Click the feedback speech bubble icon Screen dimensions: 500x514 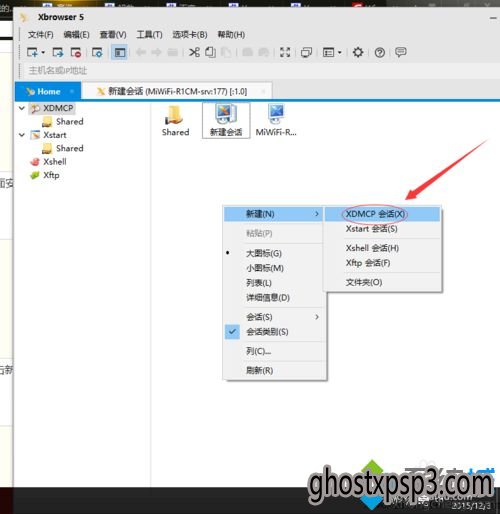coord(400,52)
